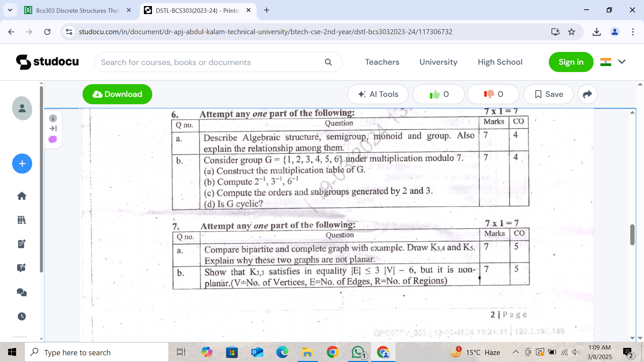Open Chrome's three-dot menu
Viewport: 644px width, 362px height.
tap(633, 32)
